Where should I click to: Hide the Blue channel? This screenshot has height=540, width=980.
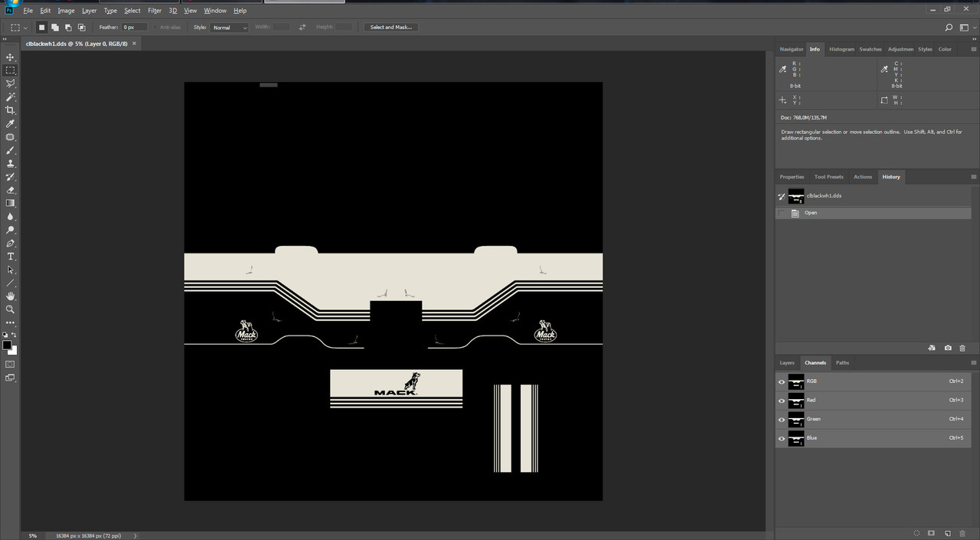(x=782, y=439)
